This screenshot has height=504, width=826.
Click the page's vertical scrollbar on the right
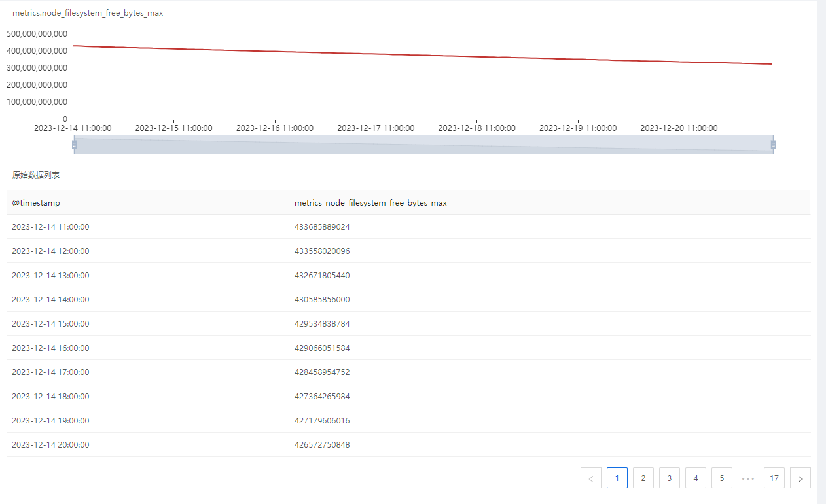pos(821,252)
